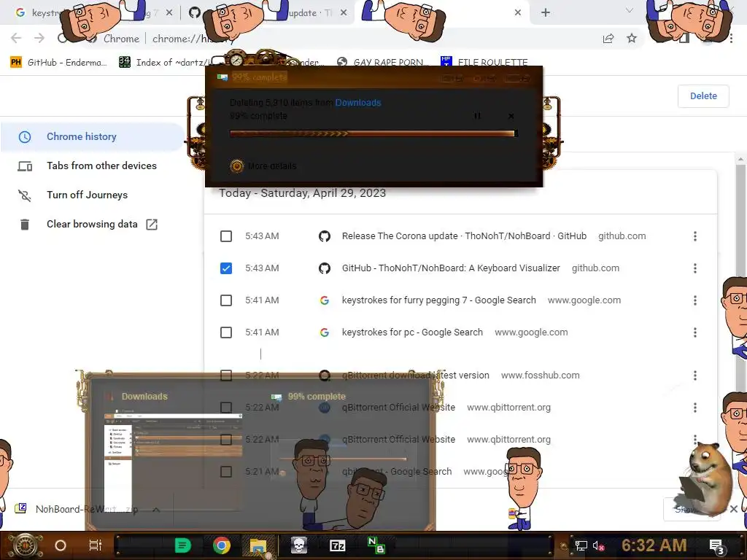The width and height of the screenshot is (747, 560).
Task: Open keystrokes for furry pegging 7 search link
Action: [x=438, y=300]
